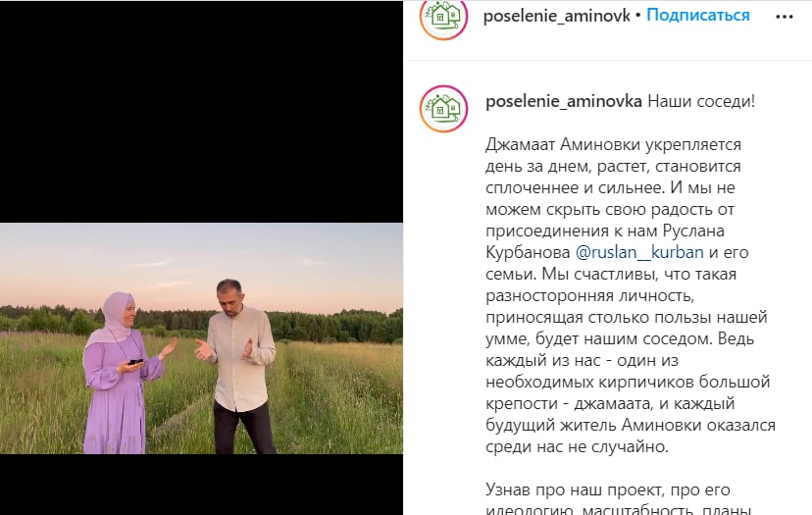Click the black bar below the video
Image resolution: width=812 pixels, height=515 pixels.
[x=201, y=485]
